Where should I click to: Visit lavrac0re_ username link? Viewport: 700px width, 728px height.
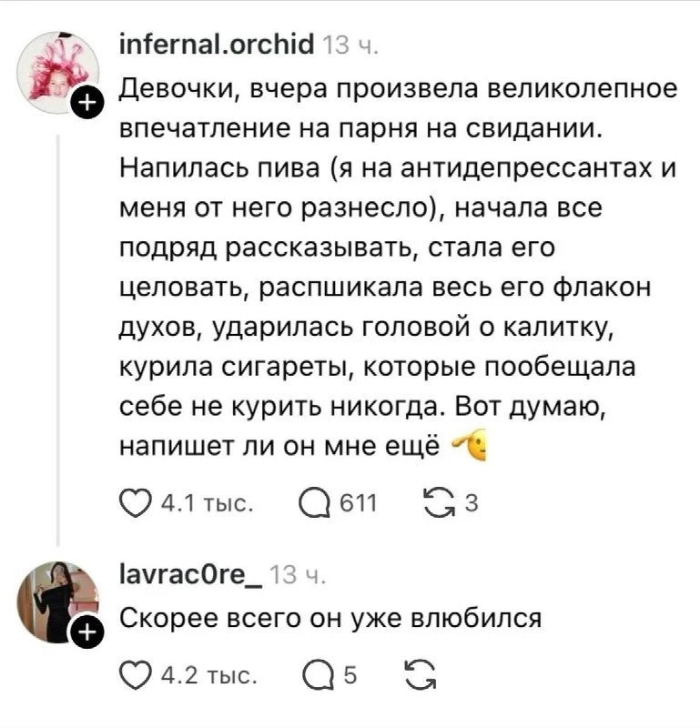[191, 575]
